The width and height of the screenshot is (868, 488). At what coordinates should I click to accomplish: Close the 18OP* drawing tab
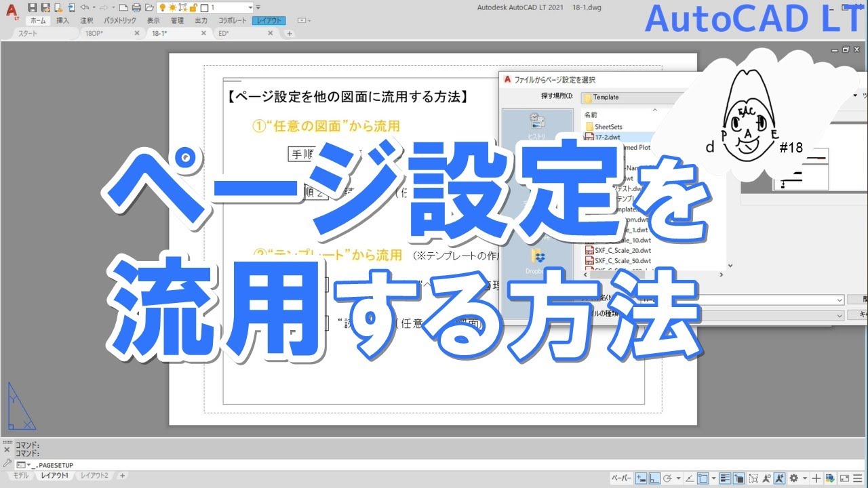point(137,33)
